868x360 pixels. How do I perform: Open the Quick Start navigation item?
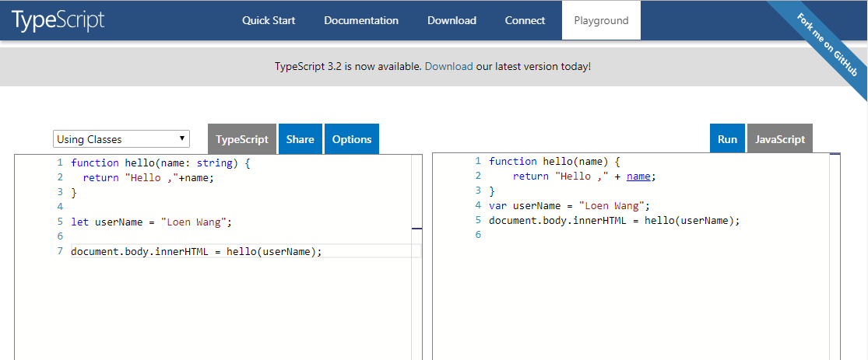[269, 20]
